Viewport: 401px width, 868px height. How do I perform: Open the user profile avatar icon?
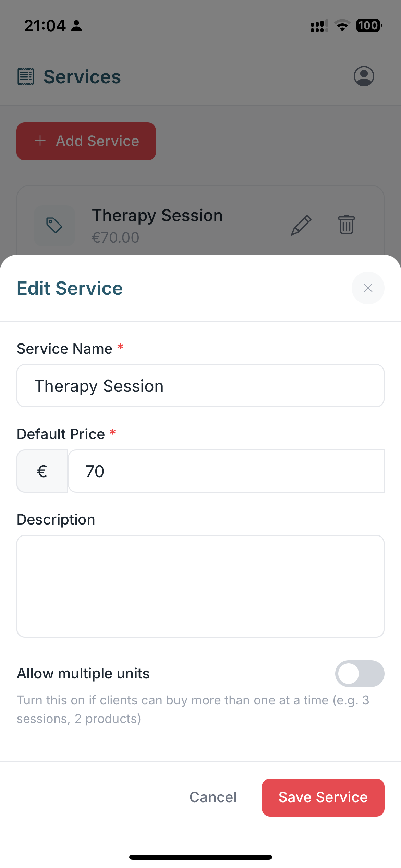click(x=364, y=76)
